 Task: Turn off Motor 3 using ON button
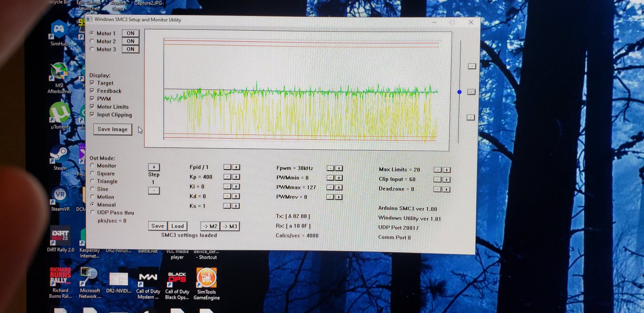130,49
